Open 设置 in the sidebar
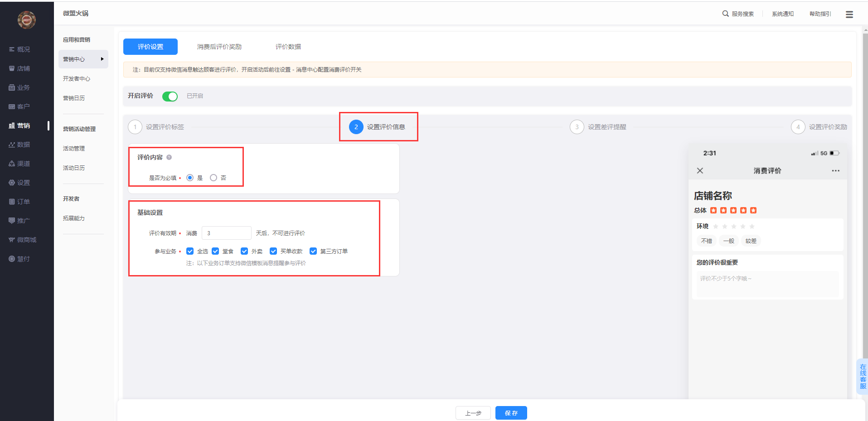868x421 pixels. (x=19, y=183)
